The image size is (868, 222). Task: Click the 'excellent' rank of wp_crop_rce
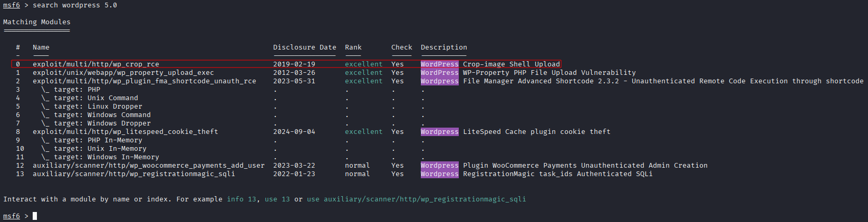tap(364, 64)
